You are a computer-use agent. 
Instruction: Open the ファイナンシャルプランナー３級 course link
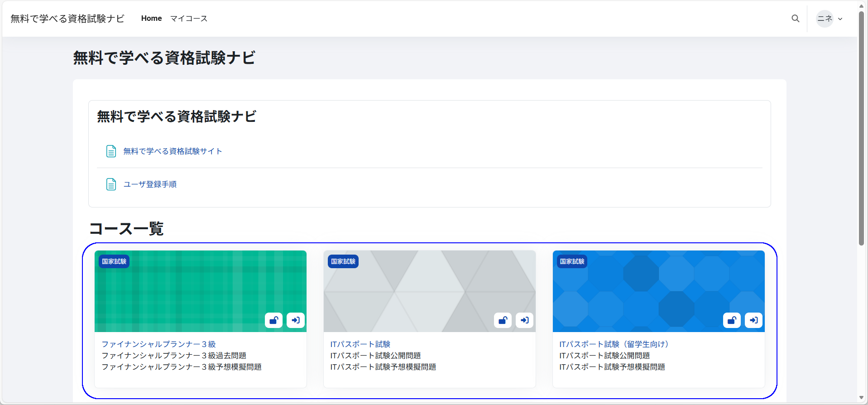click(158, 344)
